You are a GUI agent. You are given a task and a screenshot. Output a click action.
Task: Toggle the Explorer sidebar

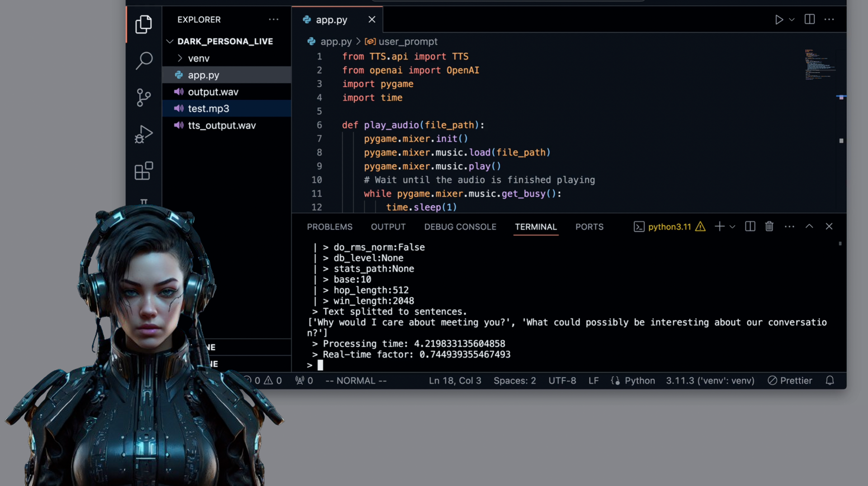[x=143, y=24]
